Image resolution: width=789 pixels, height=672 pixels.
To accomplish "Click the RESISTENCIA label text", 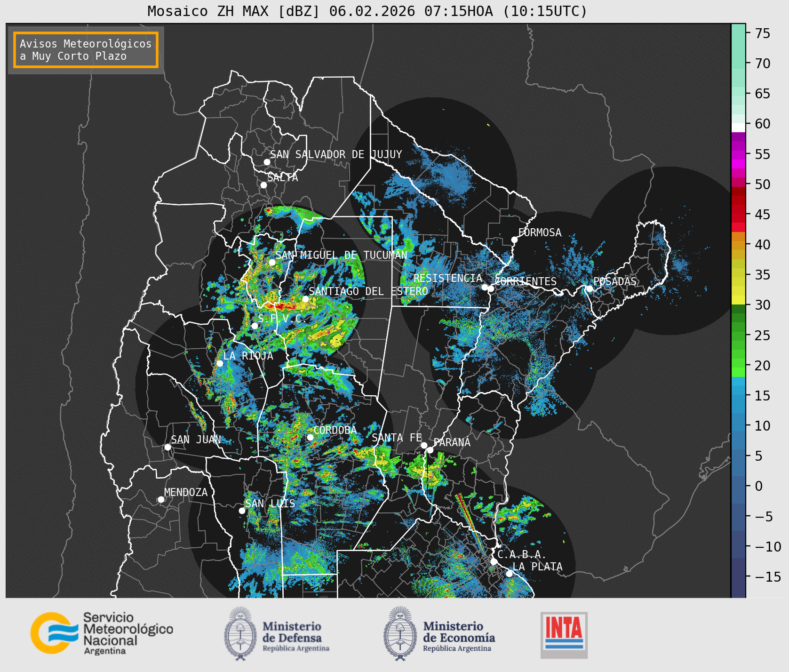I will [448, 278].
